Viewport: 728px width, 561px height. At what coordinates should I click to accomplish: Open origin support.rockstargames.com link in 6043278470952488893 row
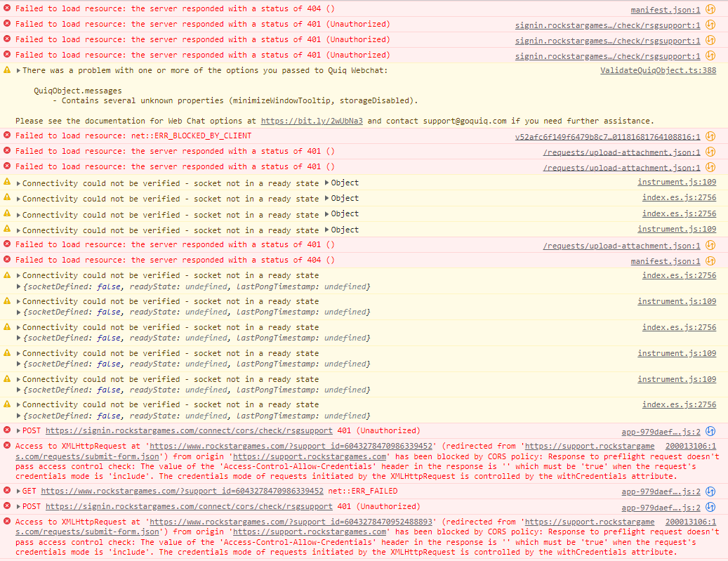(x=309, y=532)
